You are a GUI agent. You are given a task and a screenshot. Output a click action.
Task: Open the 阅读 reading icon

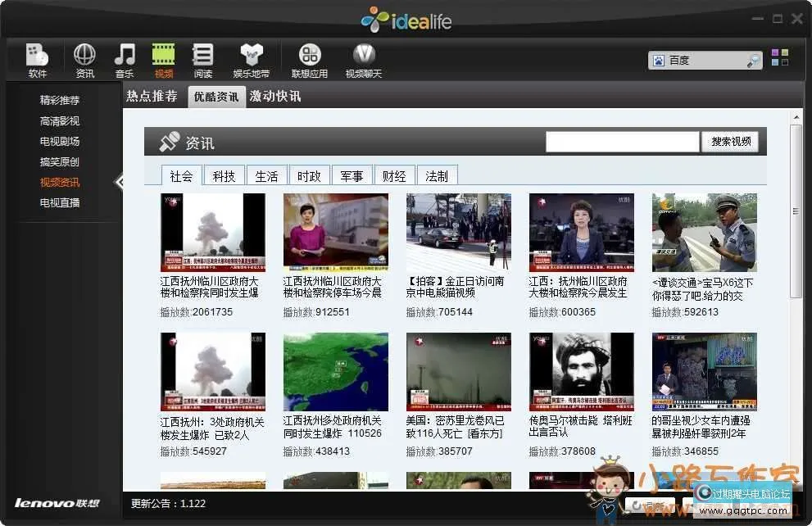point(202,56)
